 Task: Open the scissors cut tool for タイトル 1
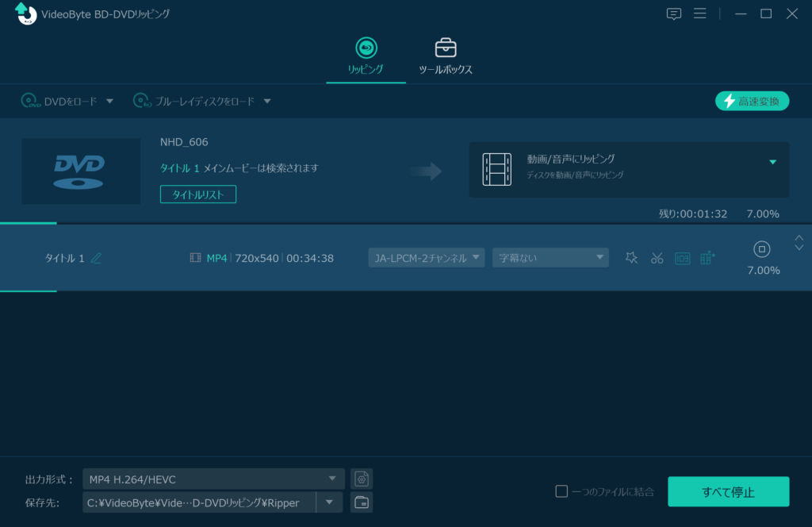pos(657,257)
